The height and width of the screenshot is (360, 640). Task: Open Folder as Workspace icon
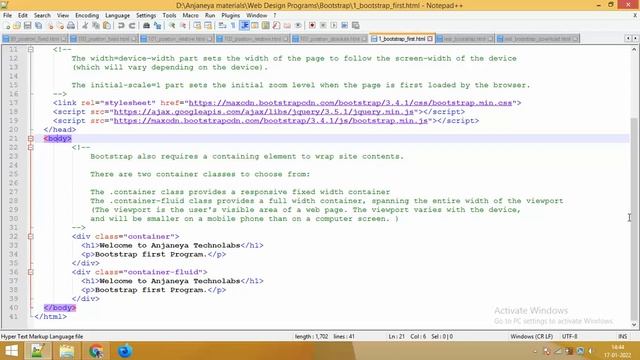coord(287,26)
